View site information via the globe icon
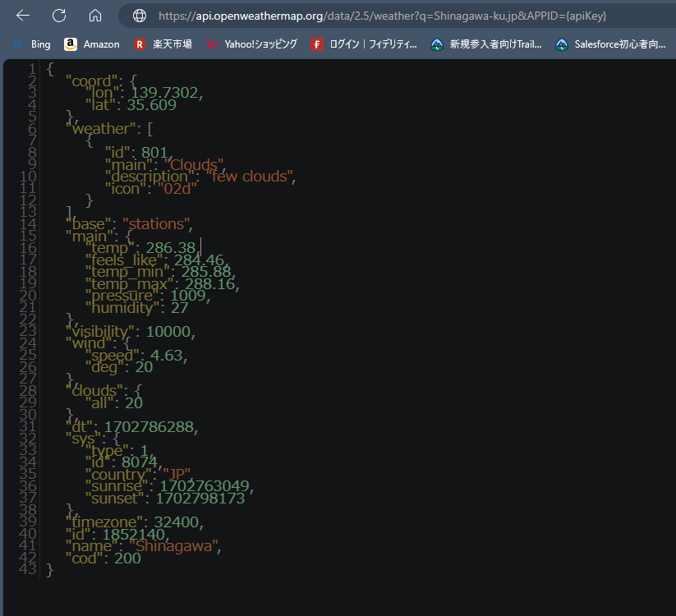Viewport: 676px width, 616px height. [140, 16]
